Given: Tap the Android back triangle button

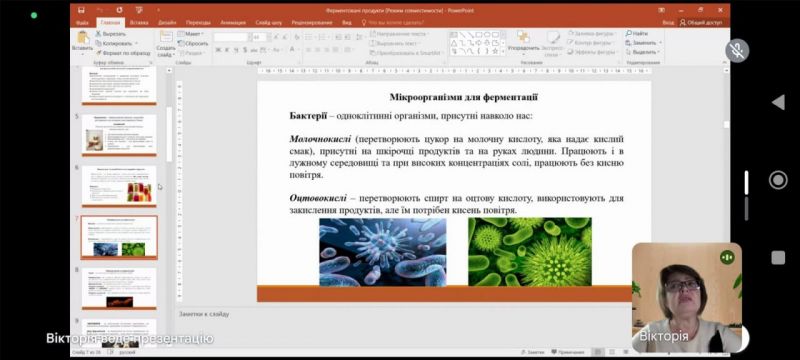Looking at the screenshot, I should [x=778, y=102].
